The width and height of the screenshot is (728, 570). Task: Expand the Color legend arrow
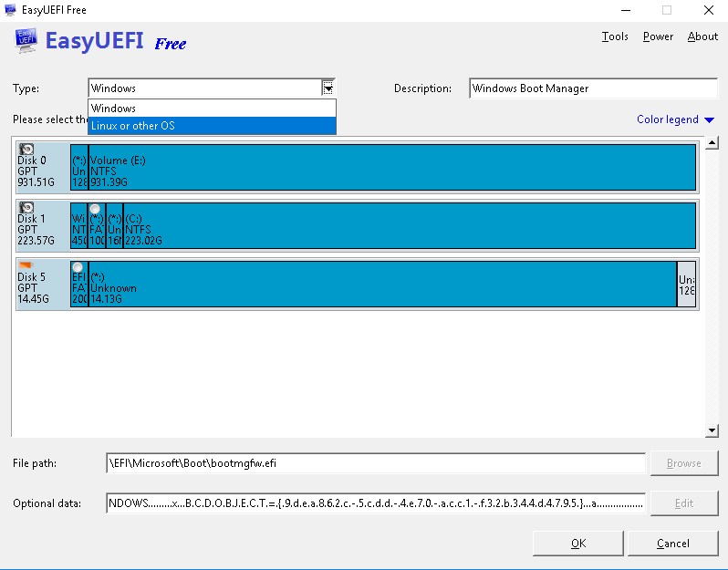pyautogui.click(x=709, y=120)
